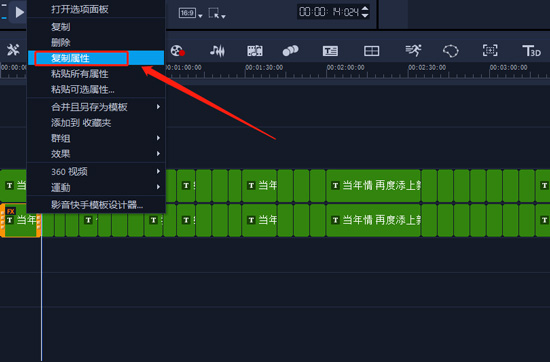Click the time remapping runner icon

click(x=413, y=51)
